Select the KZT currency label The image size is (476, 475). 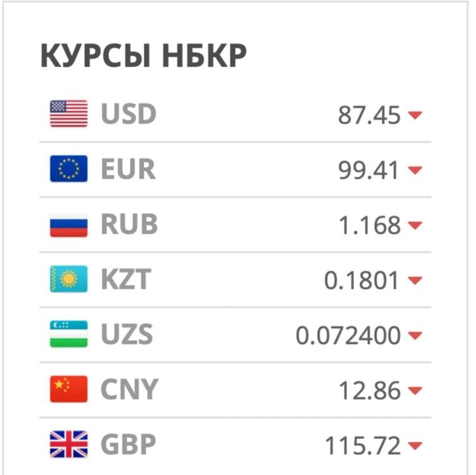point(126,279)
